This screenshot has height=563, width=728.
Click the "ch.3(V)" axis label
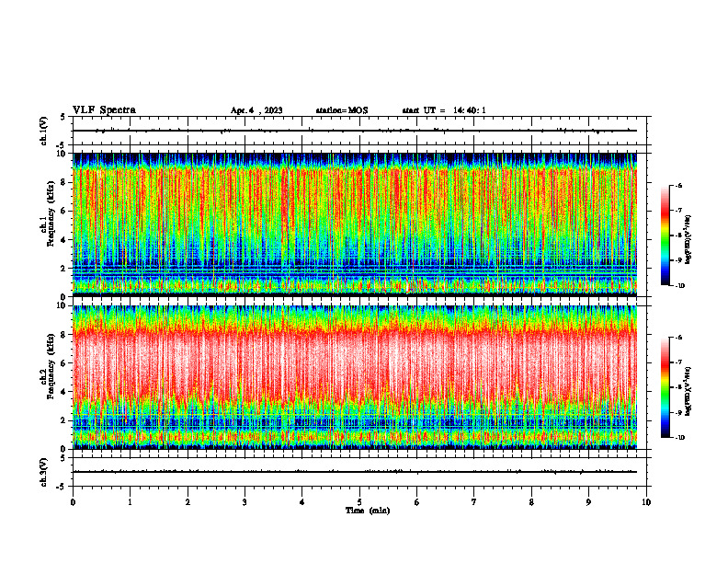pos(44,472)
